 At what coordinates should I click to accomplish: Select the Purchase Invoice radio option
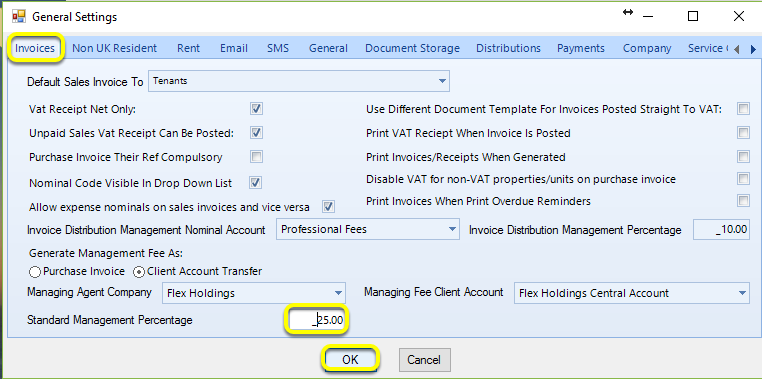(x=35, y=271)
